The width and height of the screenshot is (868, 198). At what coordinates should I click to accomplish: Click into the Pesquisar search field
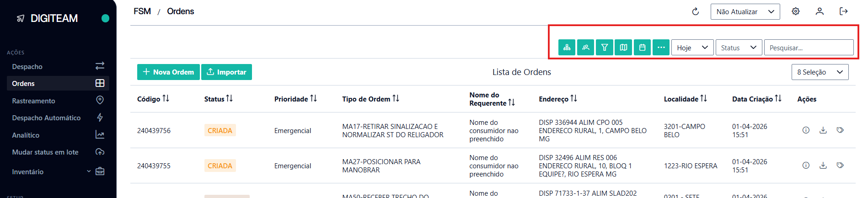click(808, 48)
